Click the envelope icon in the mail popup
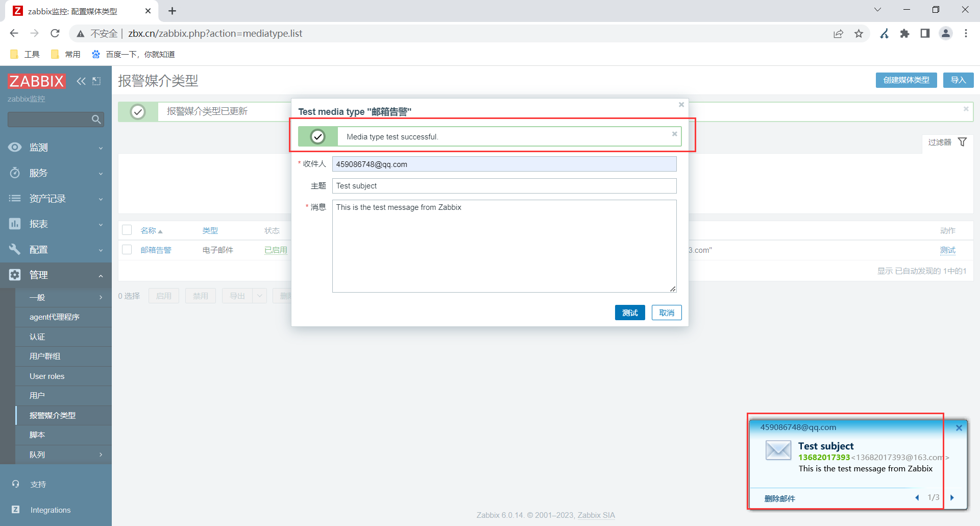 [778, 450]
